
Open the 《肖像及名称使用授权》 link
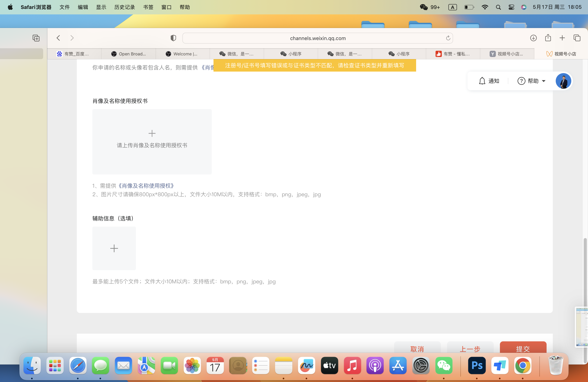coord(146,186)
